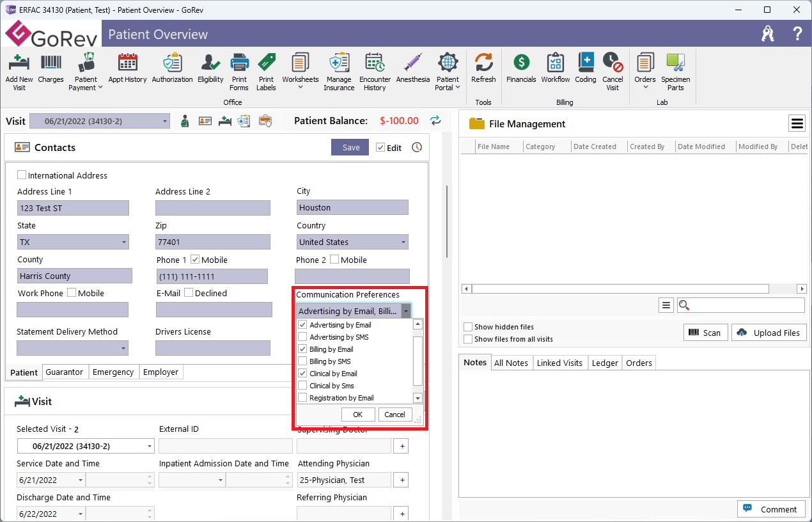The height and width of the screenshot is (522, 812).
Task: Click Print Labels icon
Action: pyautogui.click(x=266, y=63)
